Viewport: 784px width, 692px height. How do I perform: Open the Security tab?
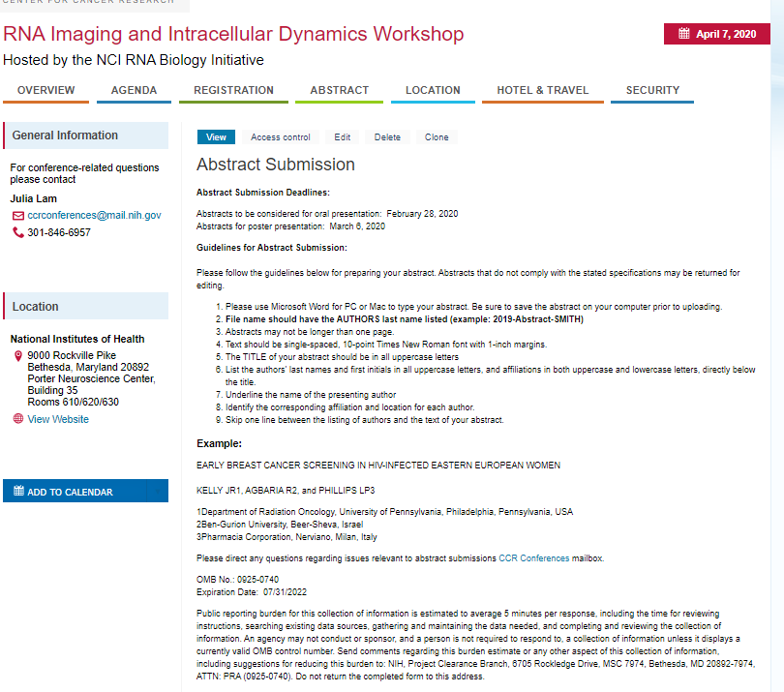652,91
